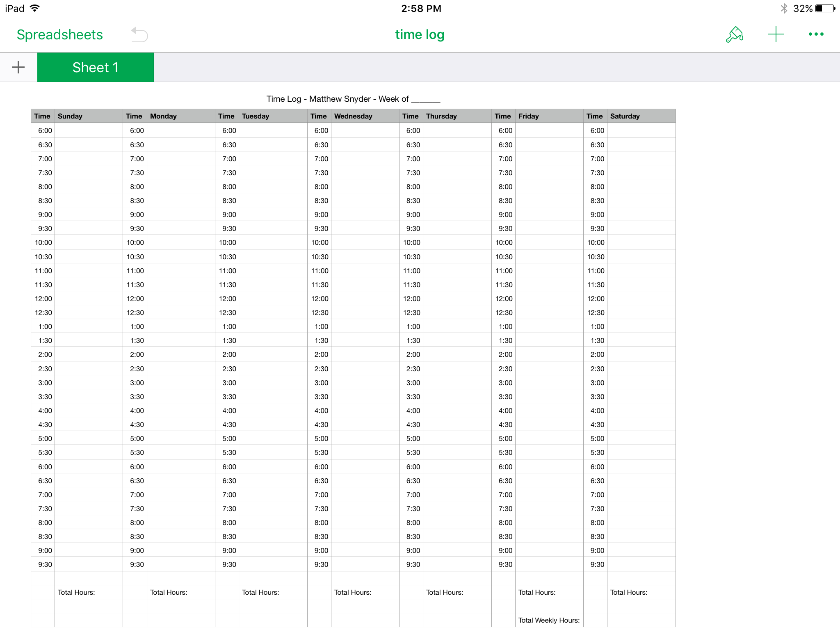
Task: Select the Wednesday header cell
Action: pyautogui.click(x=365, y=116)
